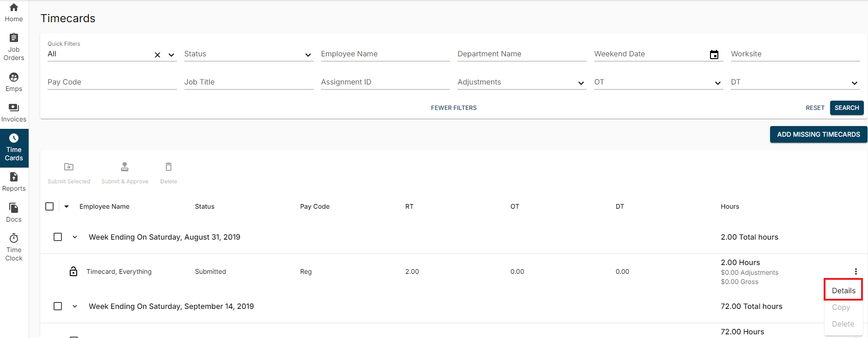This screenshot has width=868, height=338.
Task: Click Add Missing Timecards button
Action: point(818,134)
